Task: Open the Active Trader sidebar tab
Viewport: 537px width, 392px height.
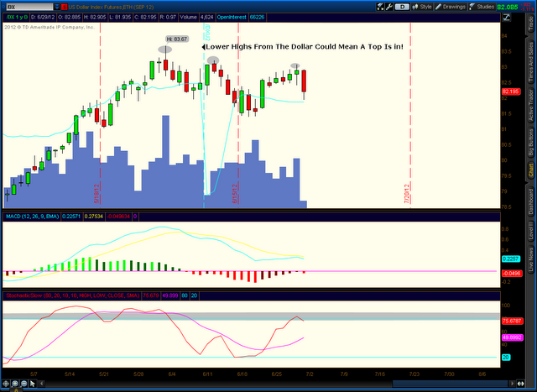Action: pos(531,106)
